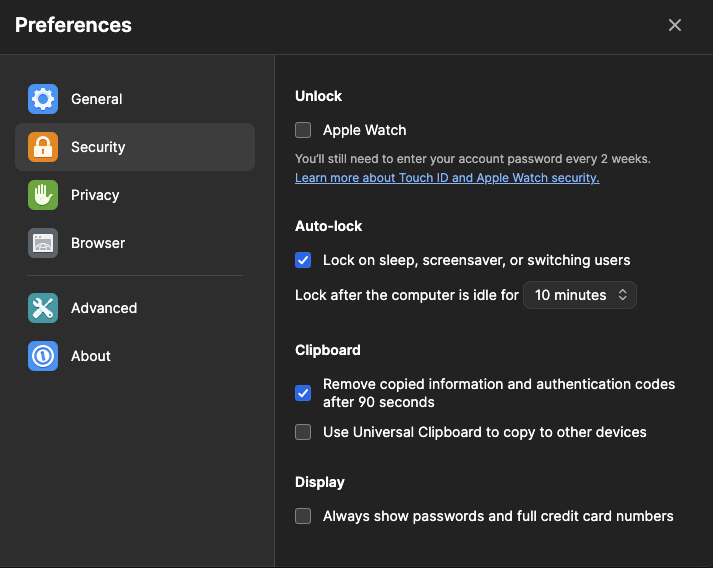Click the green Privacy hand icon
The image size is (713, 568).
(x=43, y=195)
